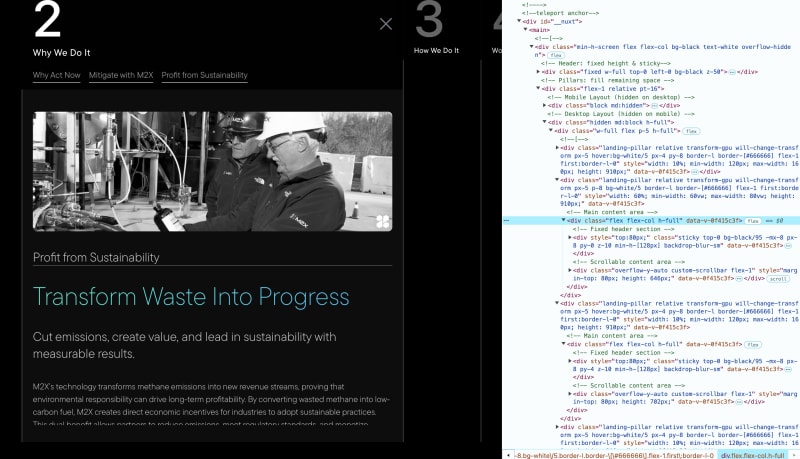Collapse the w-full flex p-5 h-full div
Screen dimensions: 800x459
[551, 131]
